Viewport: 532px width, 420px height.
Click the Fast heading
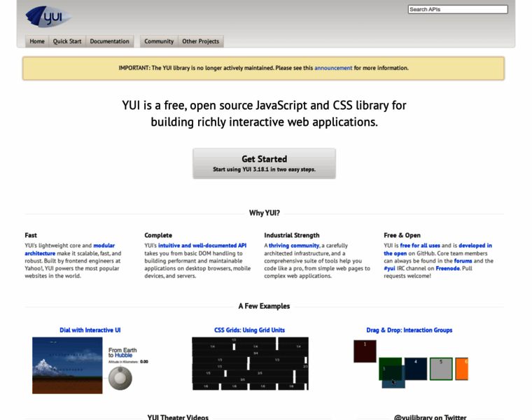click(31, 235)
